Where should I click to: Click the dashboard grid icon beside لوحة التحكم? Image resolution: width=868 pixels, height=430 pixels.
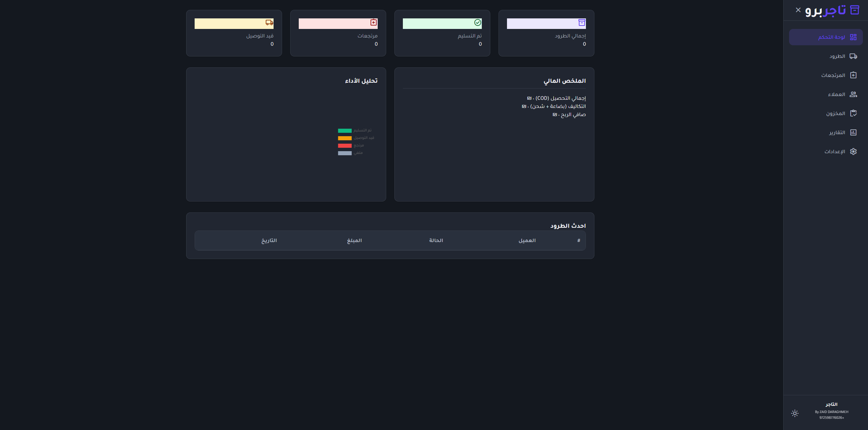pos(853,37)
